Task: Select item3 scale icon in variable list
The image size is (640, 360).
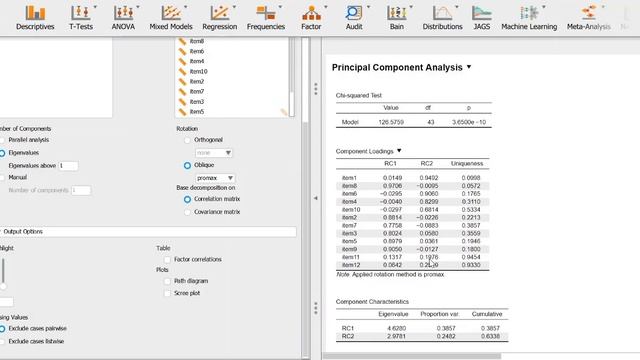Action: (x=182, y=102)
